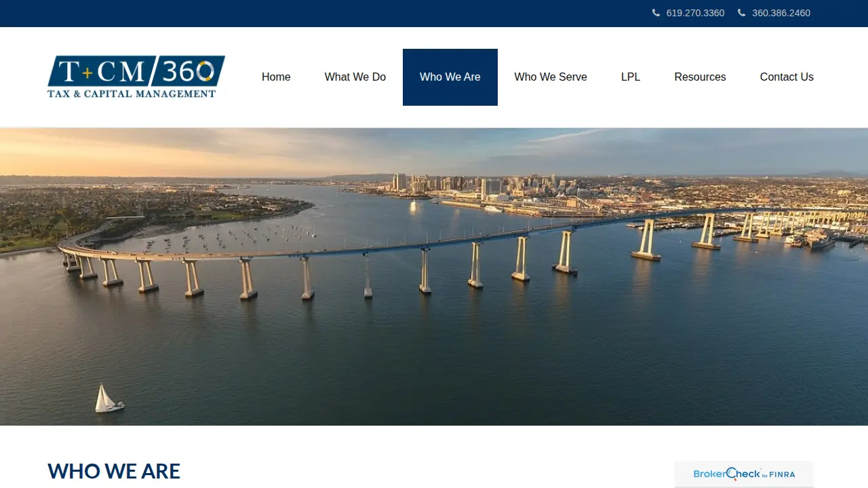
Task: Call the 360.386.2460 phone number
Action: pyautogui.click(x=781, y=13)
